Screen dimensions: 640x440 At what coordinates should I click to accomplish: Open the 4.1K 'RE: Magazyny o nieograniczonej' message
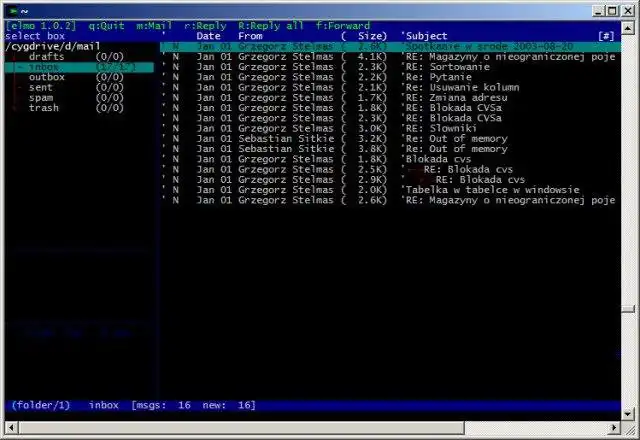point(390,57)
